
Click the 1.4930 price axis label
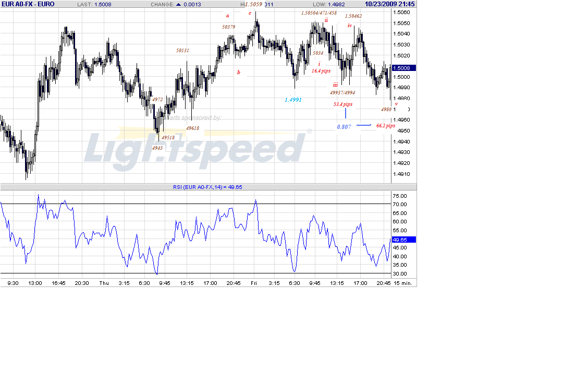tap(401, 152)
